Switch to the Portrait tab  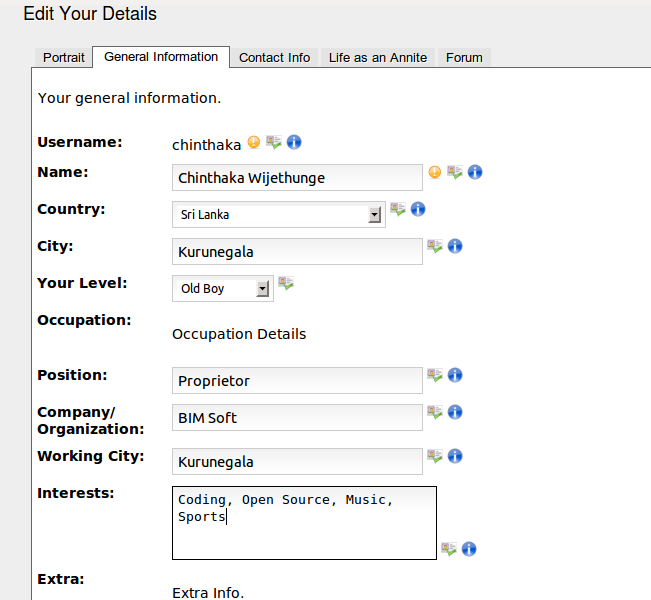pos(64,58)
